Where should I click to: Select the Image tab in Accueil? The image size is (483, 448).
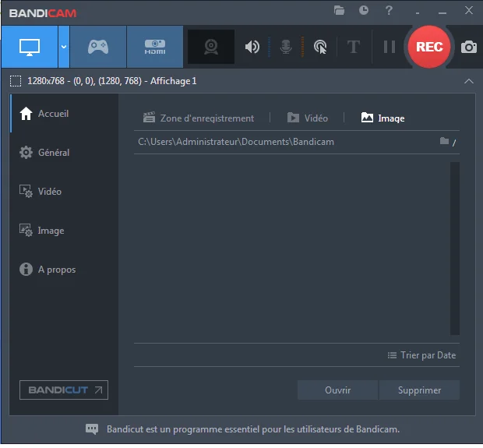[x=383, y=118]
